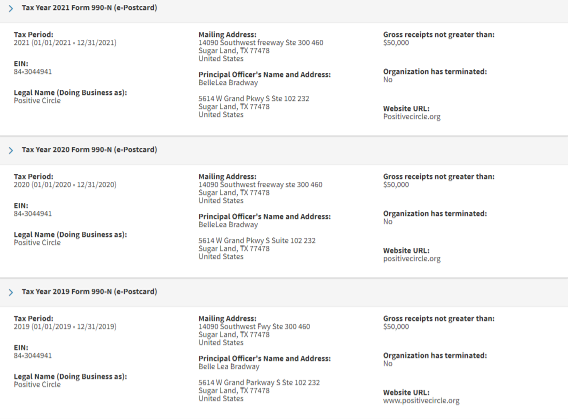Click the BelleLea Bradway name in 2021 section

(228, 83)
